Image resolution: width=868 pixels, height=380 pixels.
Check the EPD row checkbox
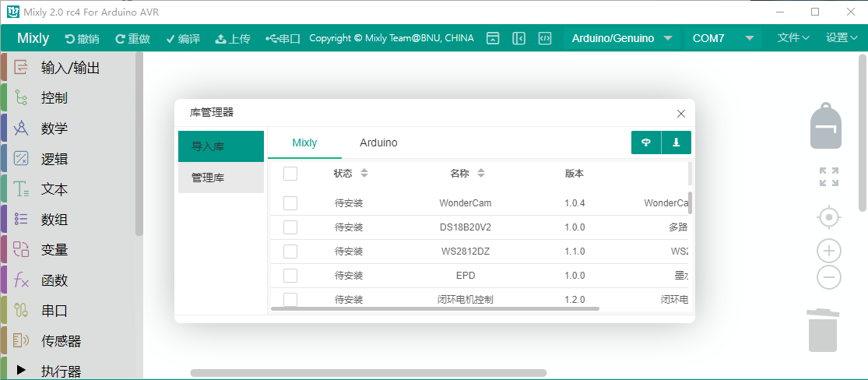[290, 276]
